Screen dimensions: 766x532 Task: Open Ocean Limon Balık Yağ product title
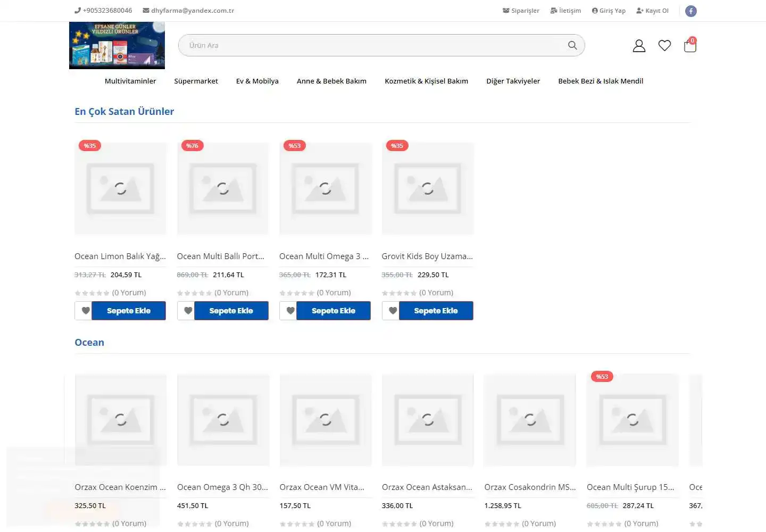point(120,256)
